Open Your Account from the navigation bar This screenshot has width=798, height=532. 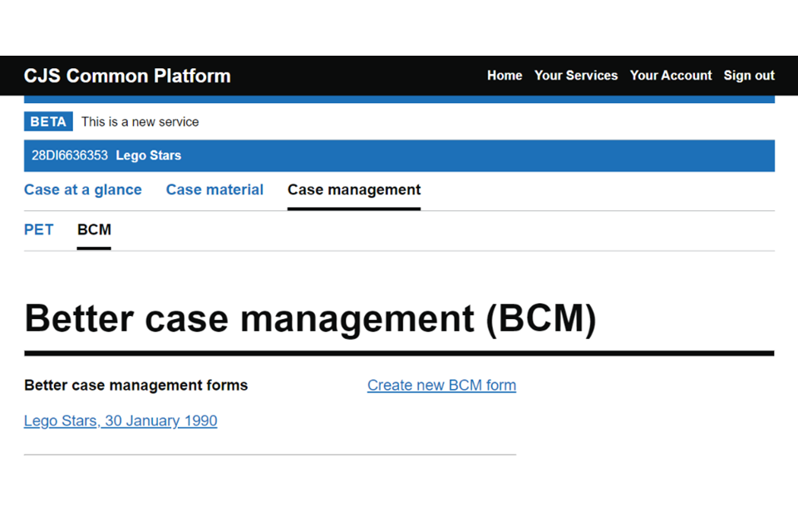pyautogui.click(x=671, y=76)
